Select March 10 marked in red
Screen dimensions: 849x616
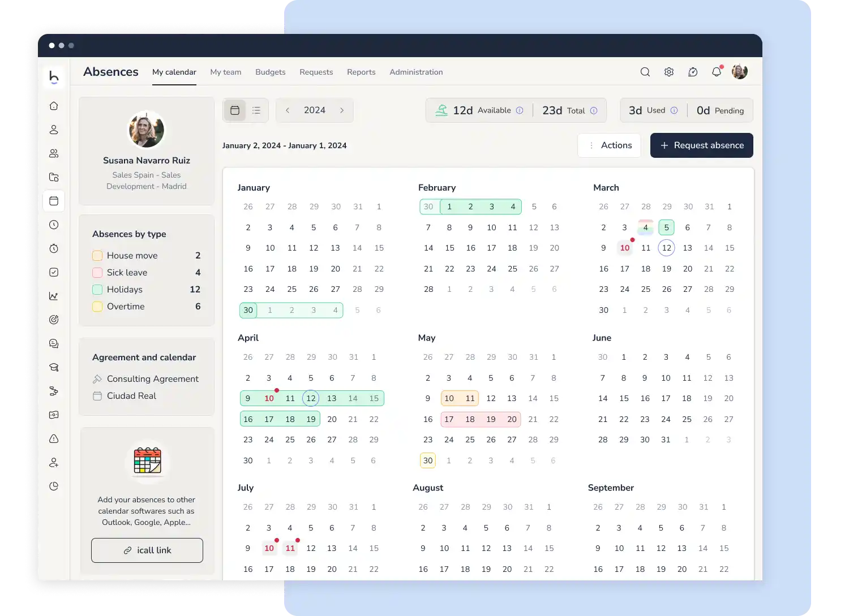[625, 248]
